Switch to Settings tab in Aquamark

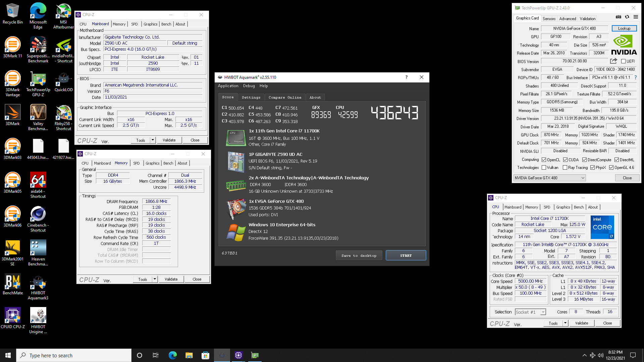click(251, 97)
